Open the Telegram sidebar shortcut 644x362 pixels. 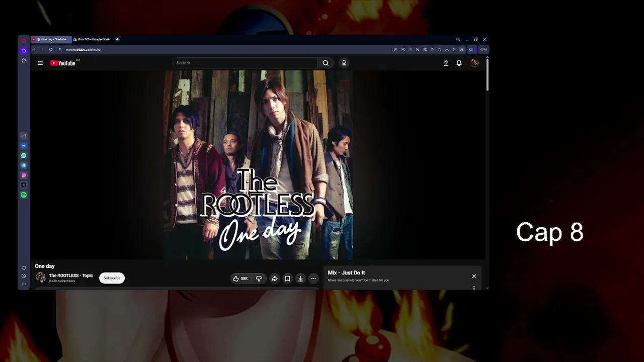(24, 165)
